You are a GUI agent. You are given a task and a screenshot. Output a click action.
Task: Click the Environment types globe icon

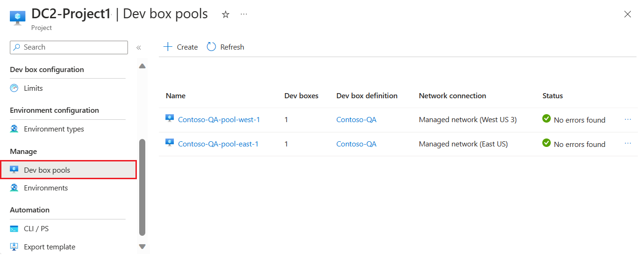[x=14, y=129]
